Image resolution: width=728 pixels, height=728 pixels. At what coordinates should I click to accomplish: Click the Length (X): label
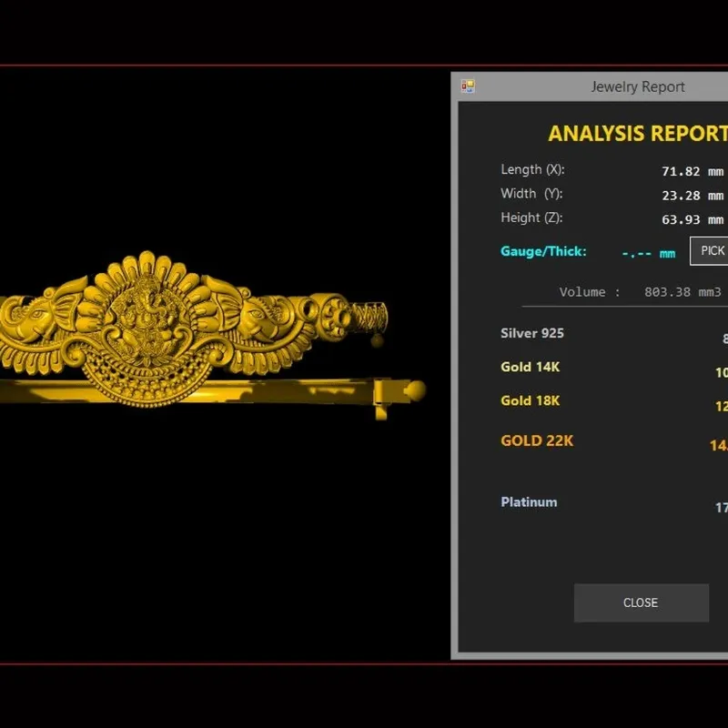[532, 169]
